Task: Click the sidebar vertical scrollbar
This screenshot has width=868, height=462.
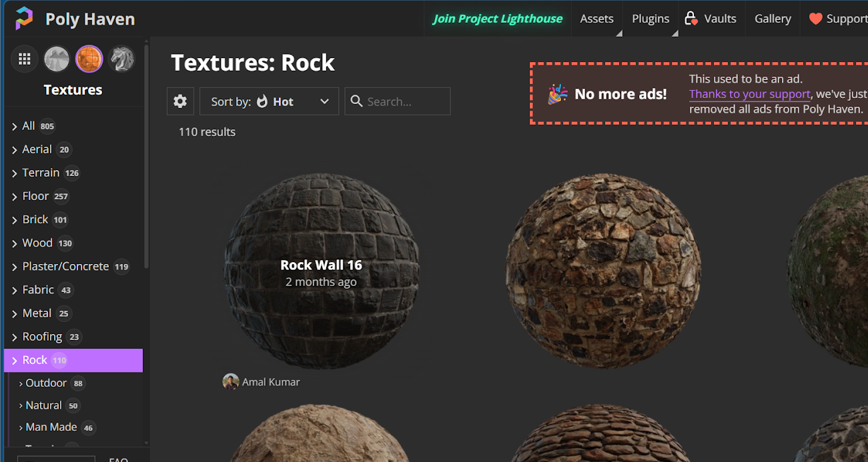Action: coord(146,157)
